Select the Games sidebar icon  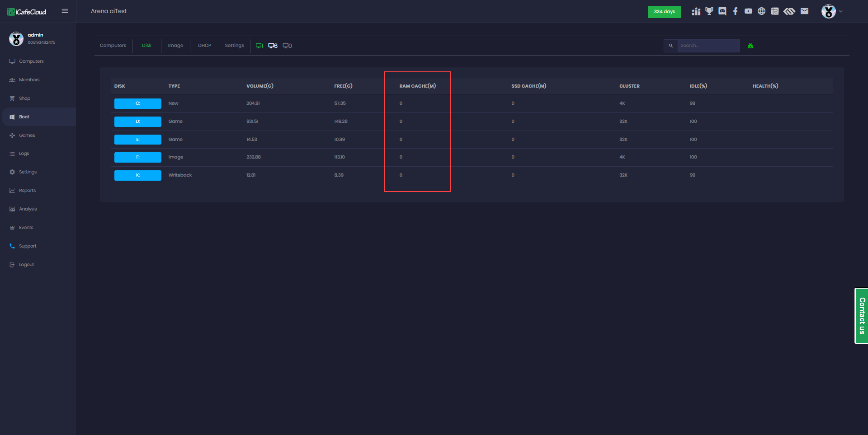pyautogui.click(x=27, y=135)
